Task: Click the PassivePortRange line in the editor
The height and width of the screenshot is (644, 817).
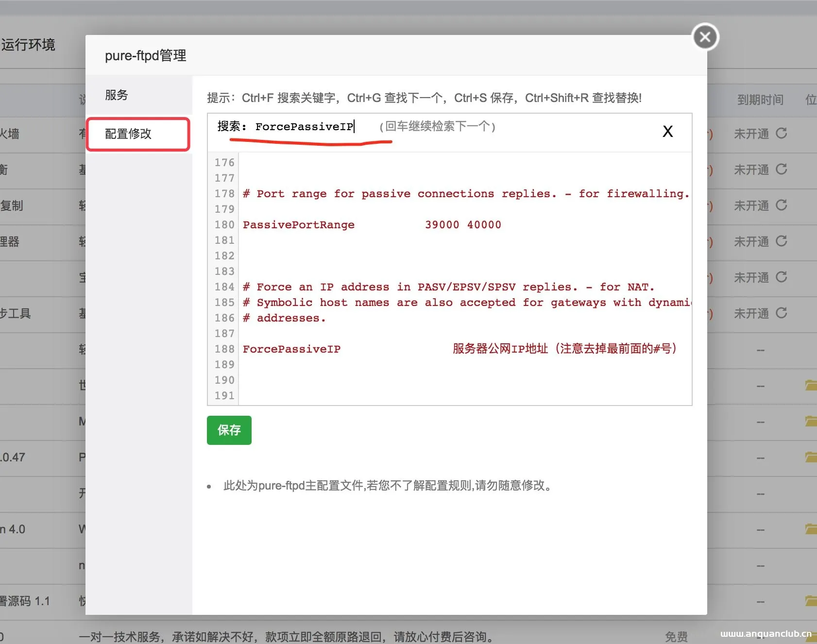Action: pyautogui.click(x=299, y=224)
